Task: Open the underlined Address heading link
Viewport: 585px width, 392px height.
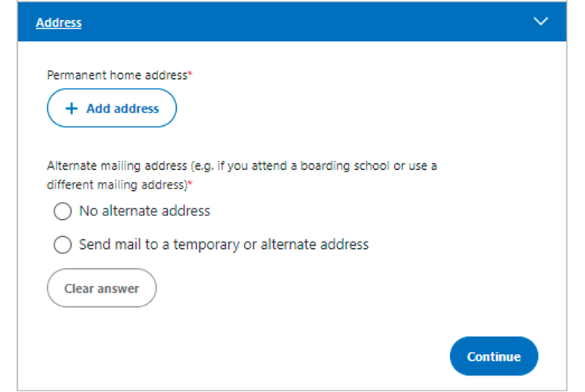Action: point(59,22)
